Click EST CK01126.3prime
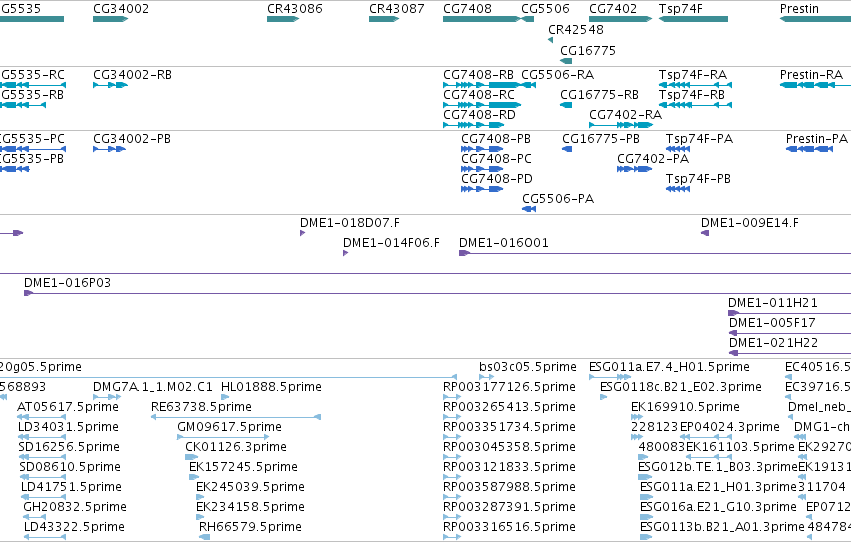The height and width of the screenshot is (542, 851). tap(236, 448)
